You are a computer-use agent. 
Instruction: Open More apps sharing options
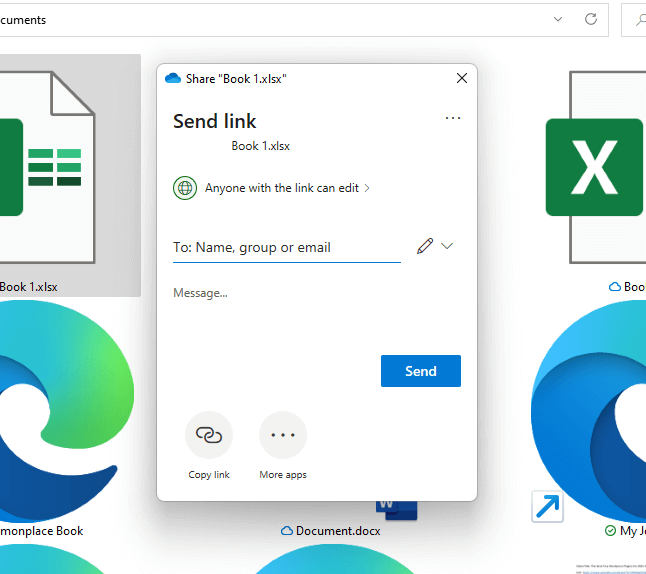click(x=283, y=435)
